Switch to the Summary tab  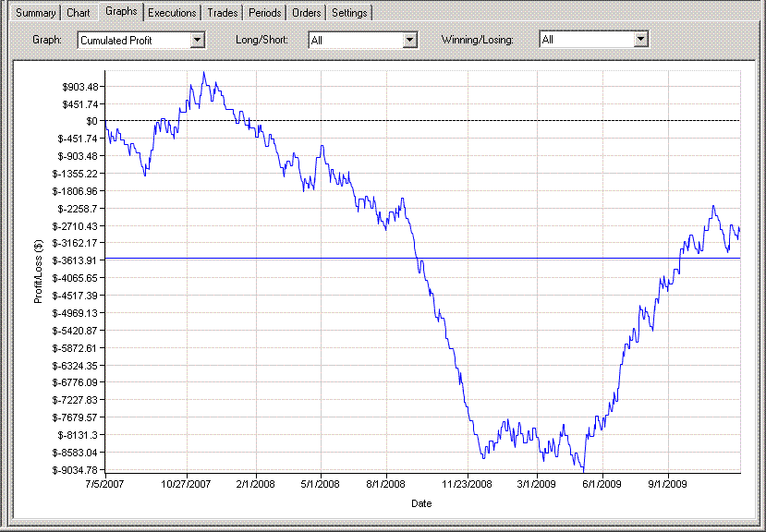click(x=32, y=13)
